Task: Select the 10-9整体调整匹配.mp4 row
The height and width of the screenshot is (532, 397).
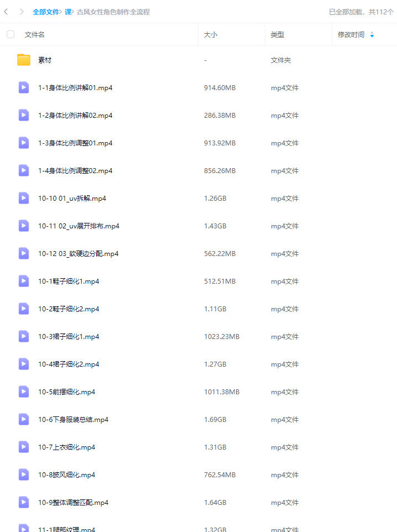Action: [198, 503]
